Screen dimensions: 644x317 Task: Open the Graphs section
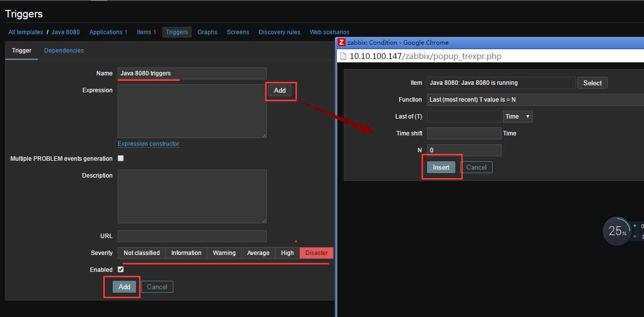(x=208, y=32)
